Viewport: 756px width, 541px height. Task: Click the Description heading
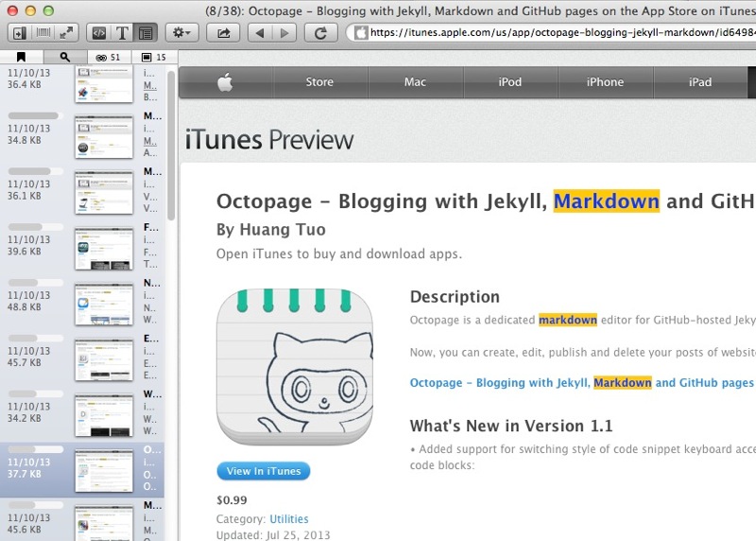[455, 296]
